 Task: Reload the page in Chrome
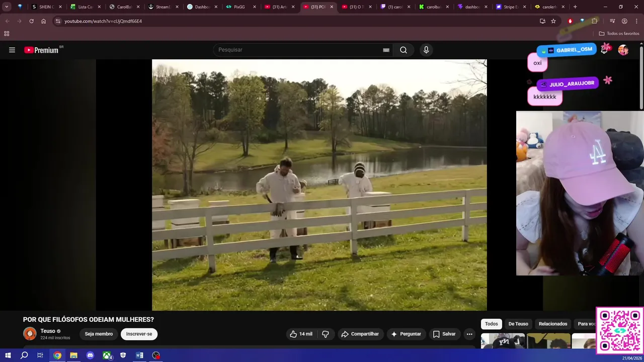click(x=31, y=21)
